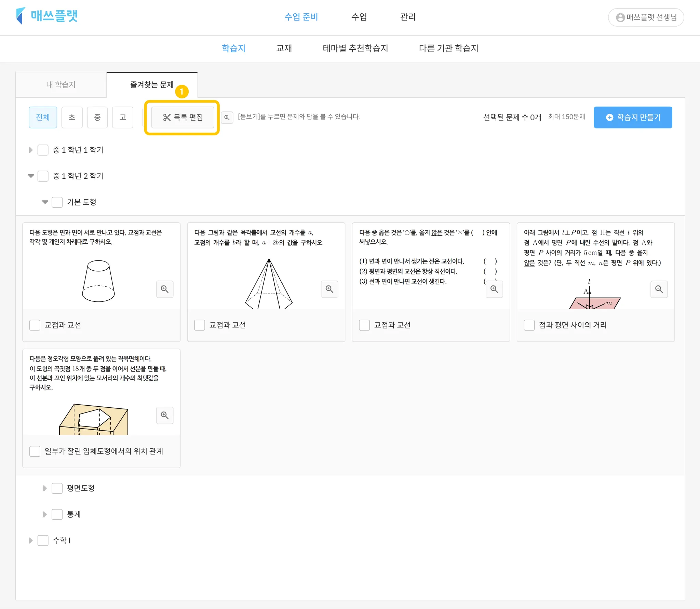Image resolution: width=700 pixels, height=609 pixels.
Task: Zoom into the O/X statements problem
Action: click(494, 289)
